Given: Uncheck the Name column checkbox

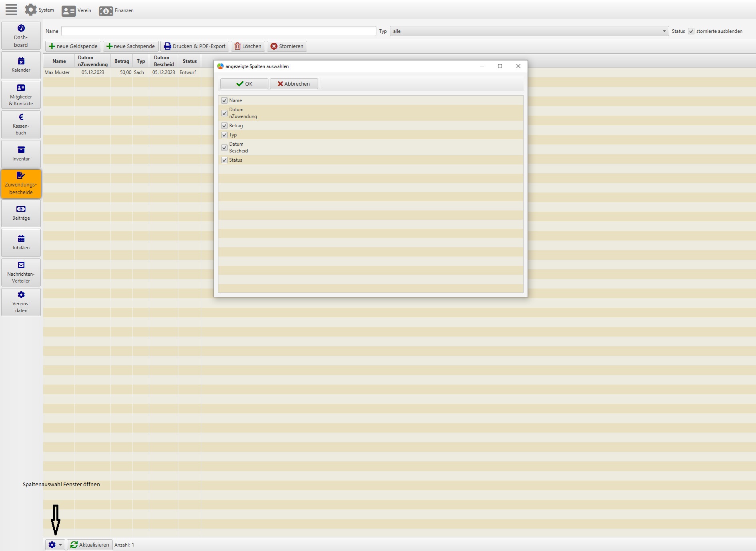Looking at the screenshot, I should tap(224, 100).
